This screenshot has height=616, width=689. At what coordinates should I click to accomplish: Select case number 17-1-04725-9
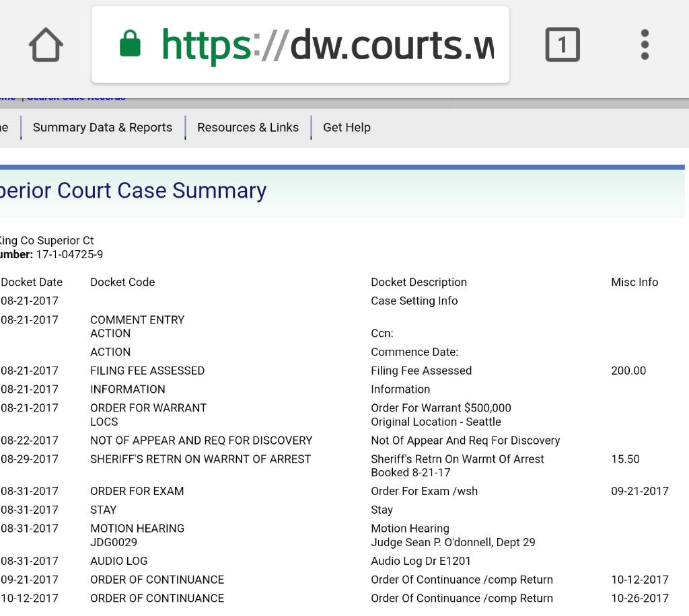69,255
